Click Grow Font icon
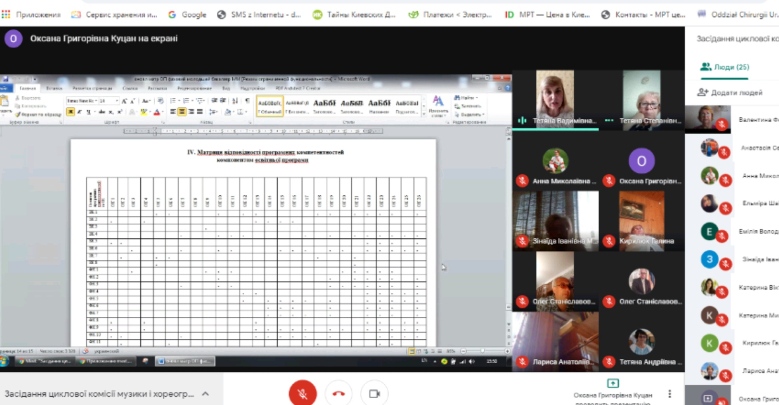This screenshot has height=405, width=779. tap(124, 101)
